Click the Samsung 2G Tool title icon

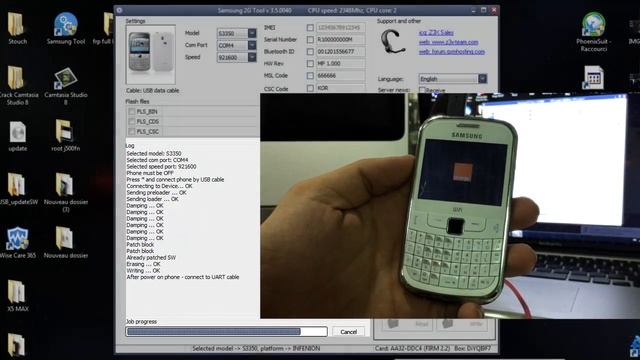pyautogui.click(x=120, y=10)
